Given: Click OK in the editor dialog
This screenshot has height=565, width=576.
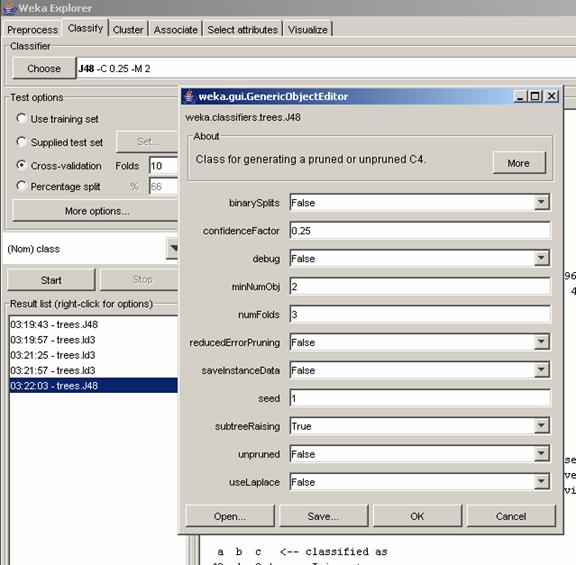Looking at the screenshot, I should [417, 516].
